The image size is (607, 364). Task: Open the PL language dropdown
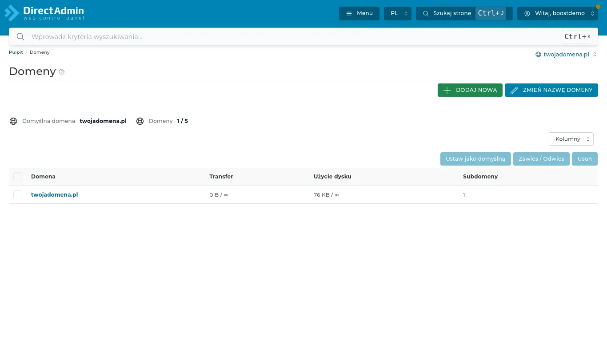click(398, 13)
